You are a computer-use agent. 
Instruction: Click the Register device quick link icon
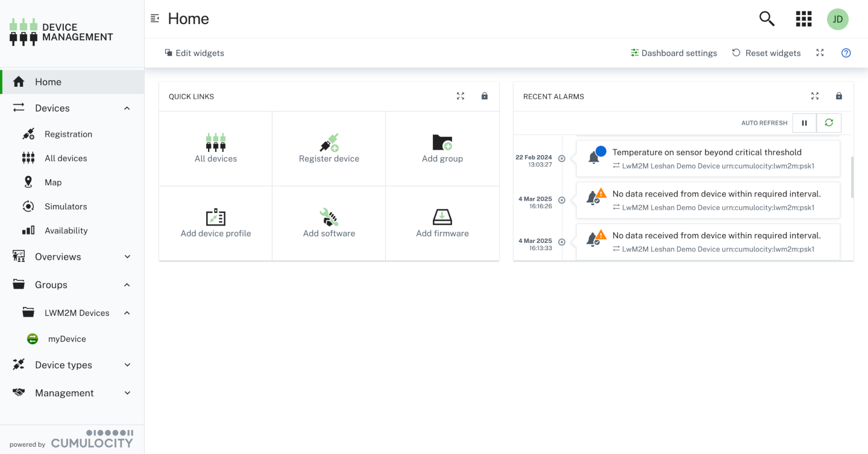[329, 142]
